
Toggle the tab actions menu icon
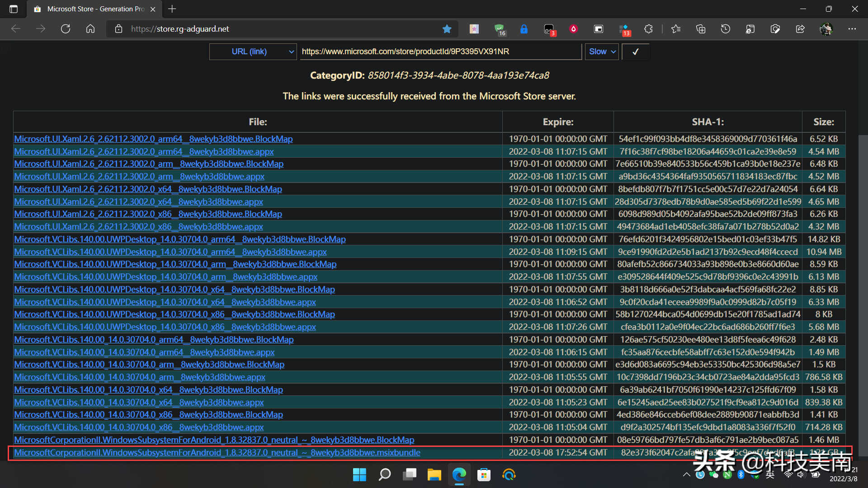point(14,9)
